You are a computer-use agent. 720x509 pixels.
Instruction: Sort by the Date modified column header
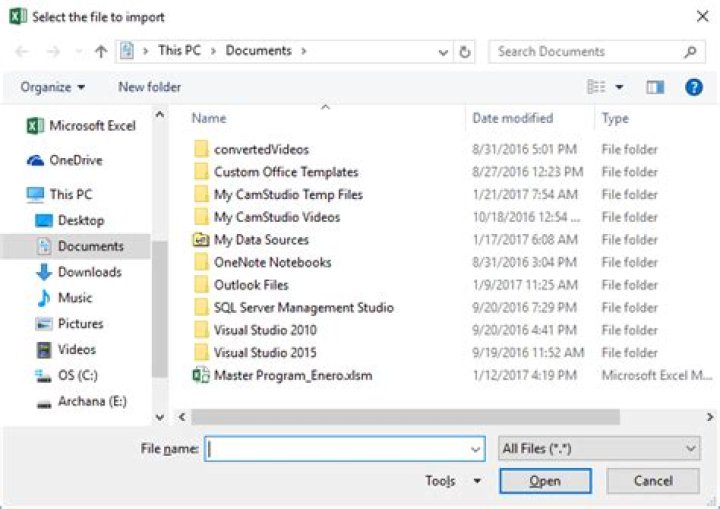coord(513,118)
